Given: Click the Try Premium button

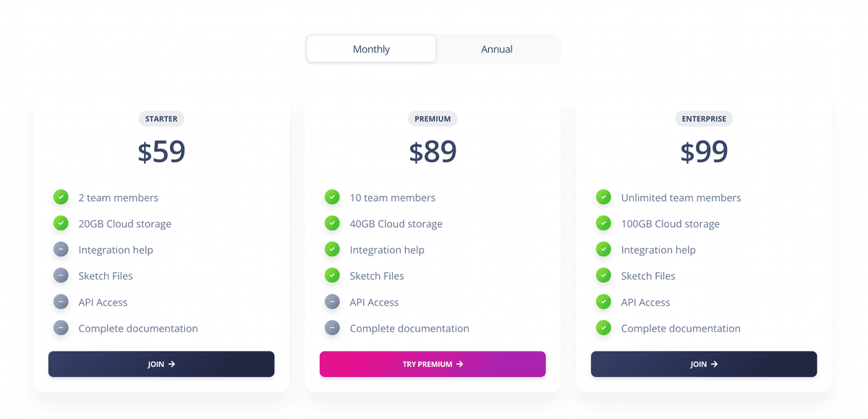Looking at the screenshot, I should coord(433,364).
